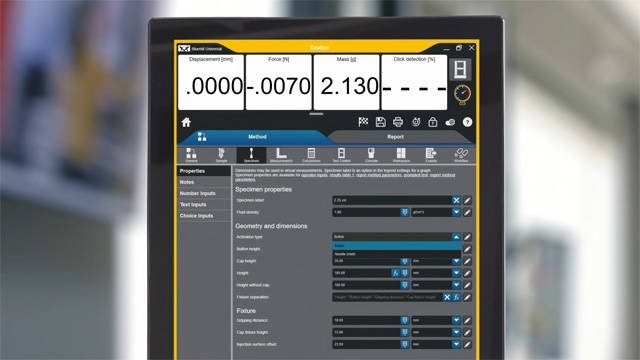Click the checkered flag finish icon
Screen dimensions: 640x360
pyautogui.click(x=363, y=122)
